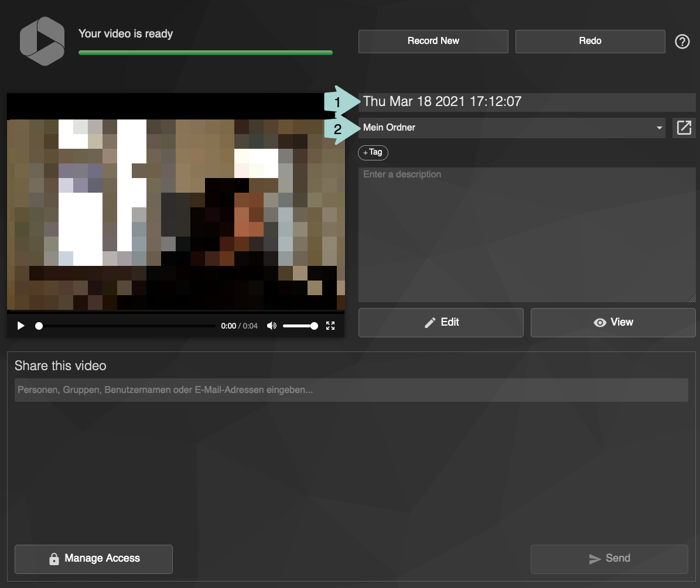Mute the video volume speaker icon
Screen dimensions: 700x588
[271, 326]
